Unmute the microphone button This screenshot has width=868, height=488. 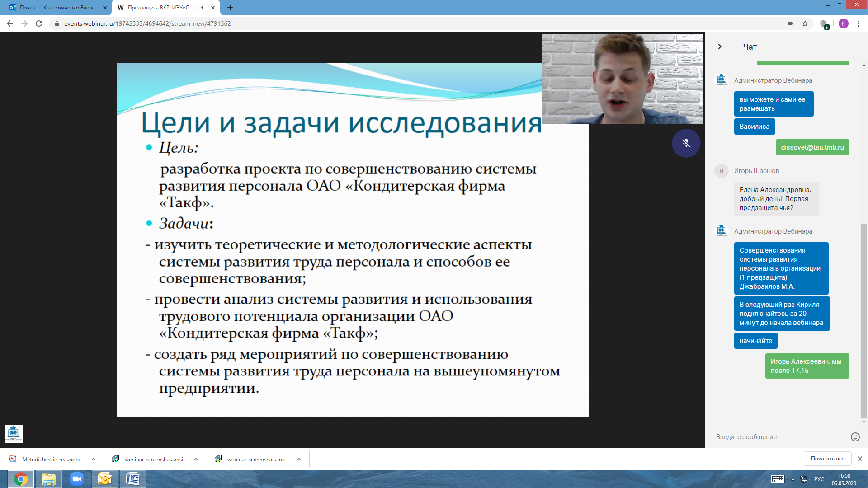(686, 143)
